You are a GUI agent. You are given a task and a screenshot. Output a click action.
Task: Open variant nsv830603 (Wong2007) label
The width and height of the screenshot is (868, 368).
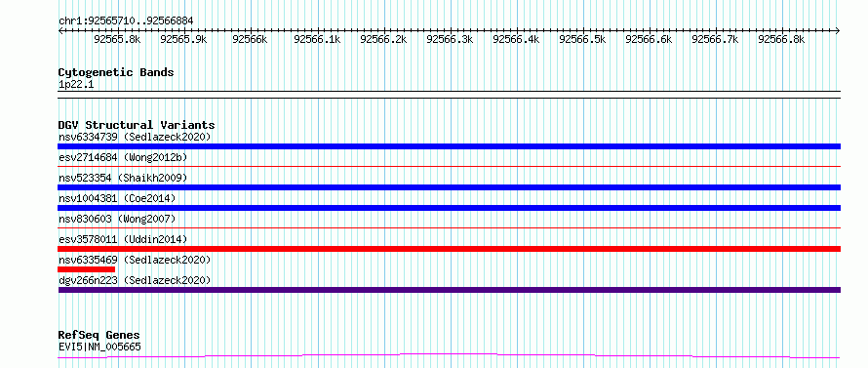pos(117,219)
